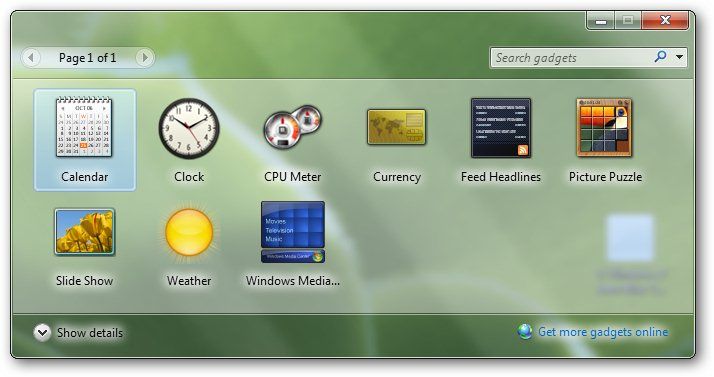Select the Clock gadget icon
Screen dimensions: 714x377
point(189,128)
